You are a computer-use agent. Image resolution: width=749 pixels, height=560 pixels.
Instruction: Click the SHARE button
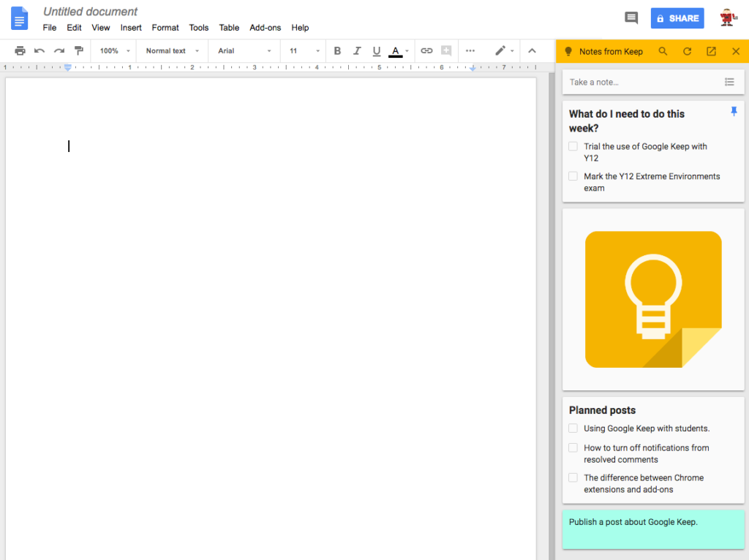(677, 18)
